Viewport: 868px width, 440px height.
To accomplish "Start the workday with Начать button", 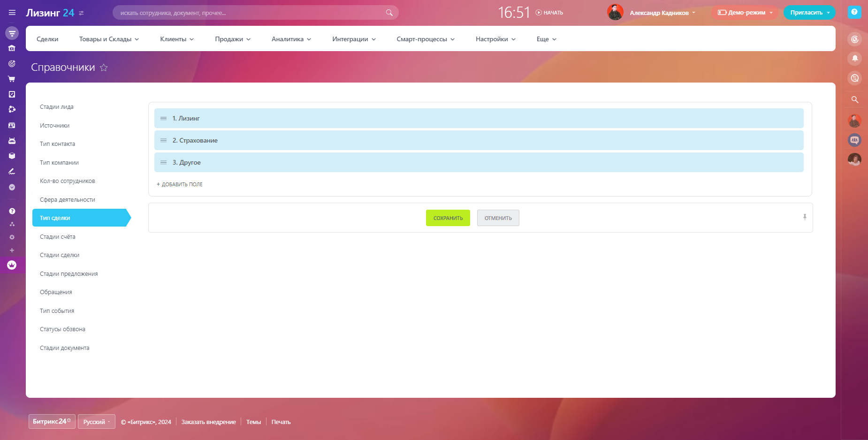I will (549, 13).
